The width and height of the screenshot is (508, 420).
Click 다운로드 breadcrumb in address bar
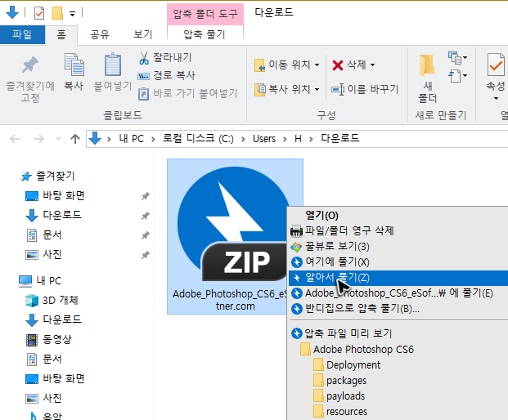click(x=339, y=138)
